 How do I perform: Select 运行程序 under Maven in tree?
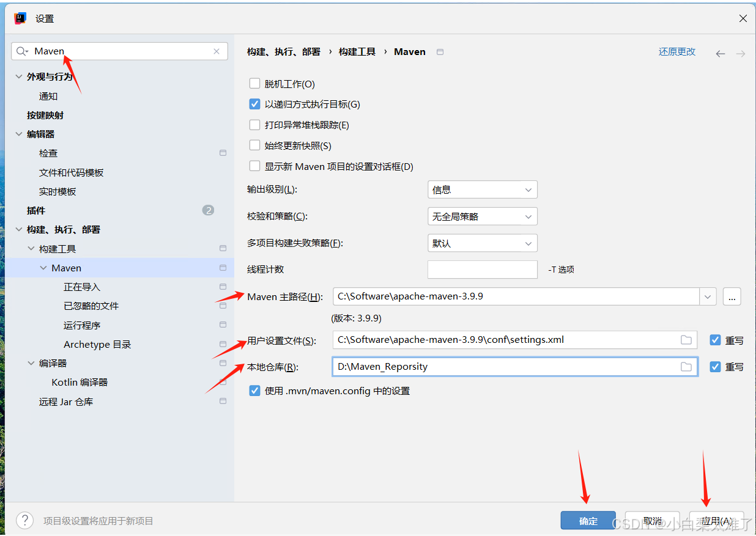click(82, 325)
